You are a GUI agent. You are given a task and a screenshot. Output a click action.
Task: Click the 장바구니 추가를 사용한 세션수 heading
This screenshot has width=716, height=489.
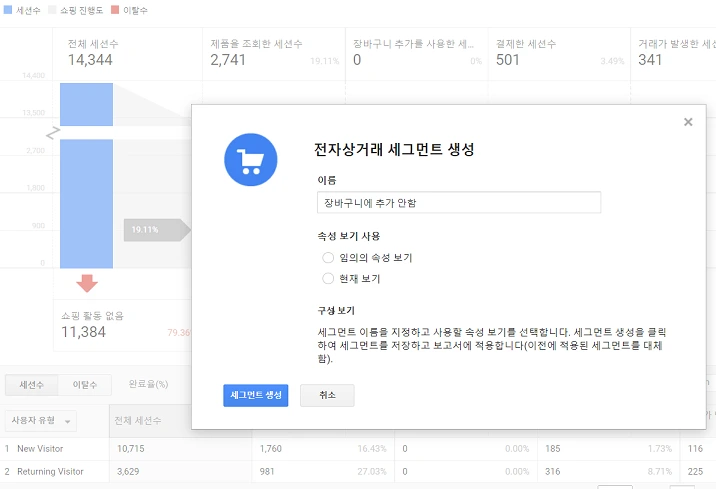tap(413, 44)
